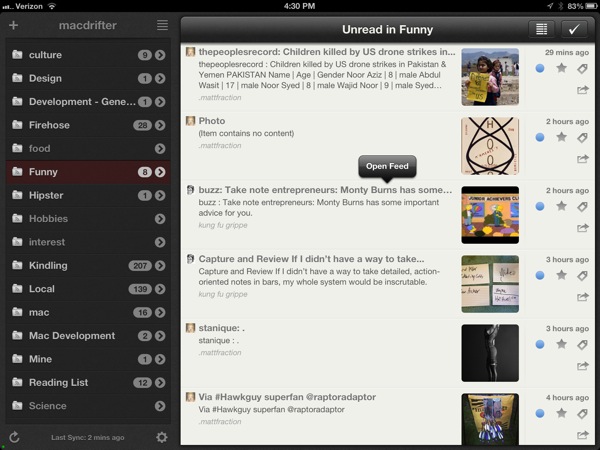Tap the Open Feed popup button

click(387, 166)
